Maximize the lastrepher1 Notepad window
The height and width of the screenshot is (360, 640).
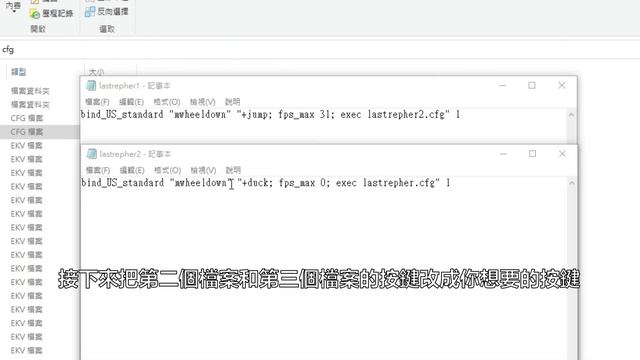[x=532, y=85]
